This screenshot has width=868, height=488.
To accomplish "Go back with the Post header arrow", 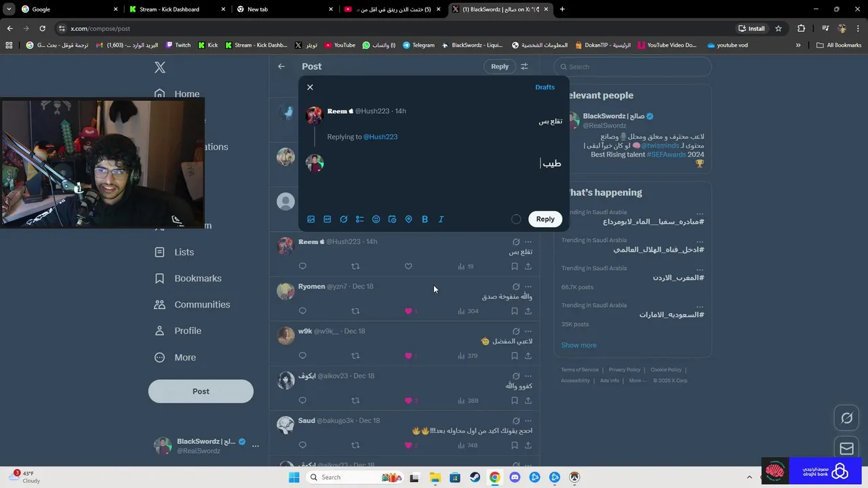I will point(281,66).
